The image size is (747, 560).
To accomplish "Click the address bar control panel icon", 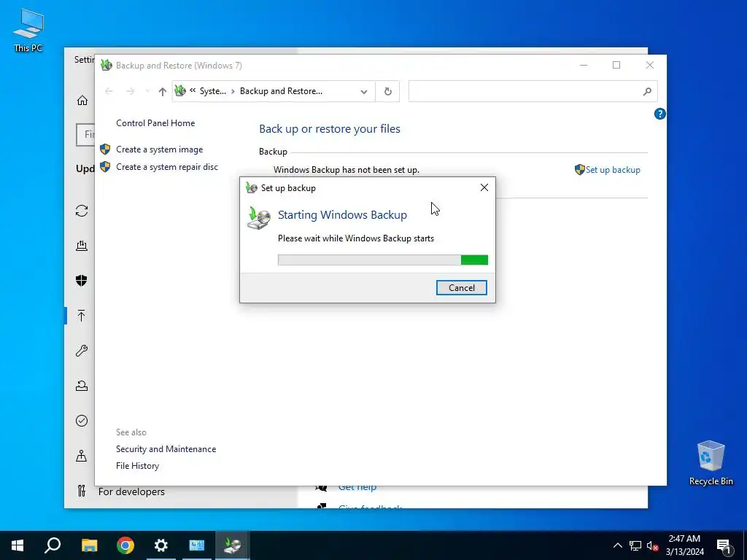I will pos(180,90).
